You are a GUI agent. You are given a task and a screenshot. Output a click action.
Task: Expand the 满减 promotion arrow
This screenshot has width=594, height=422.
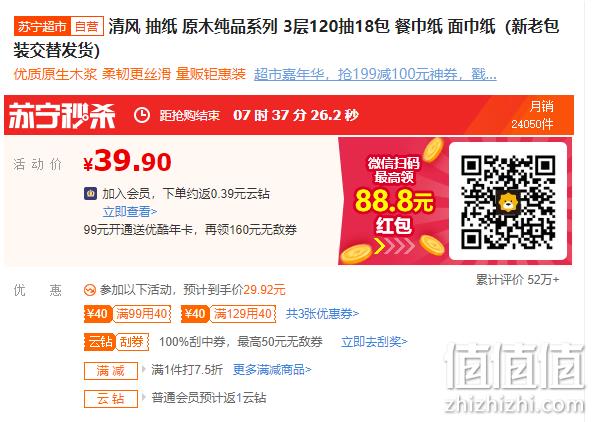(144, 369)
